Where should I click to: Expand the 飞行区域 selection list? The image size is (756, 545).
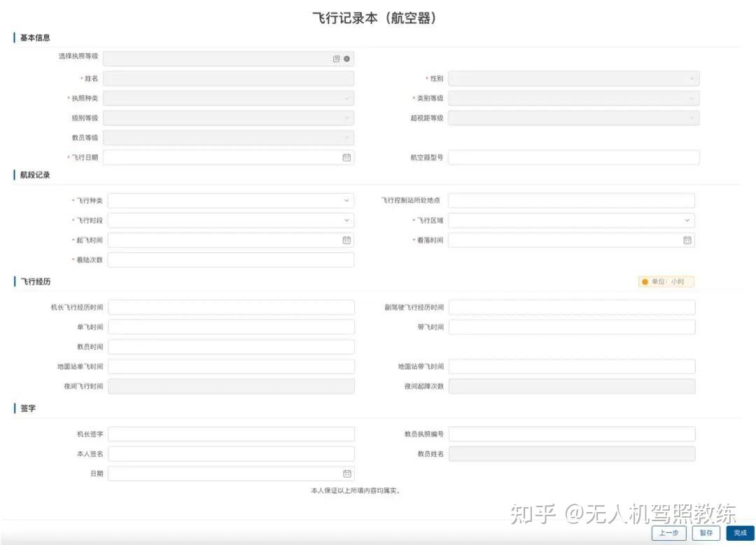[687, 220]
